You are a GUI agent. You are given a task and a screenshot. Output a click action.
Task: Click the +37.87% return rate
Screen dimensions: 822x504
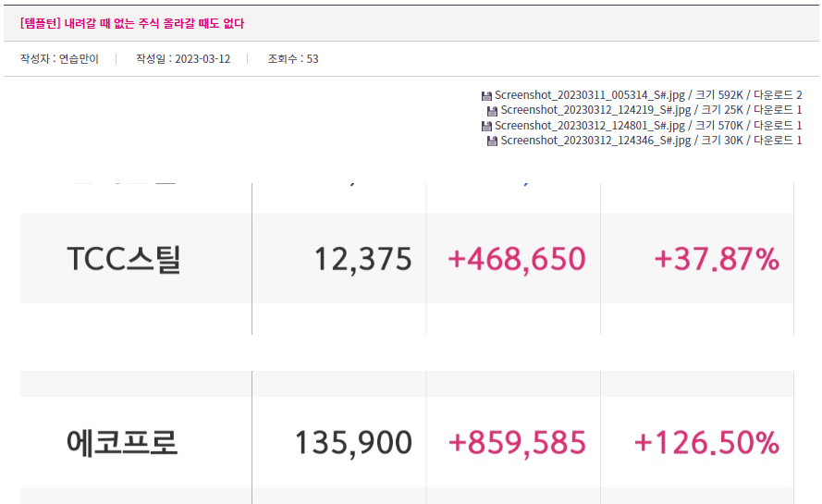coord(717,260)
